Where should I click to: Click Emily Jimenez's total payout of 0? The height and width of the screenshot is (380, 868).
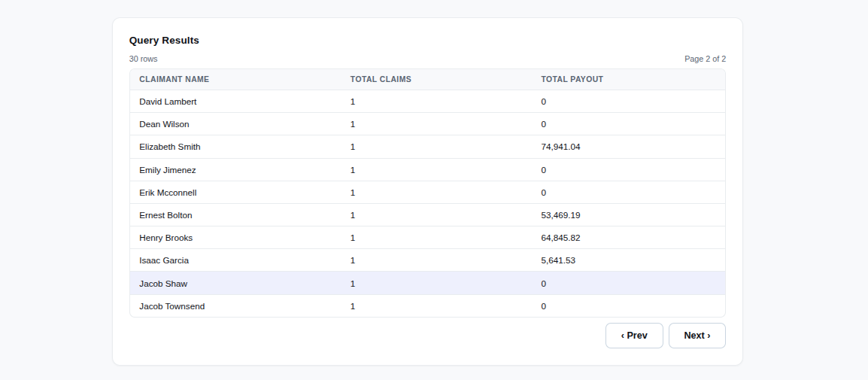(544, 170)
